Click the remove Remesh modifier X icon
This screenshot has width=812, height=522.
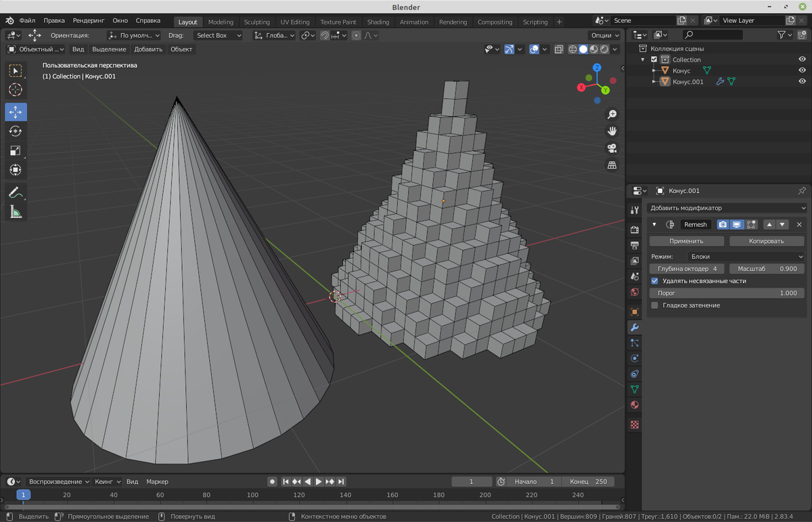(x=799, y=224)
